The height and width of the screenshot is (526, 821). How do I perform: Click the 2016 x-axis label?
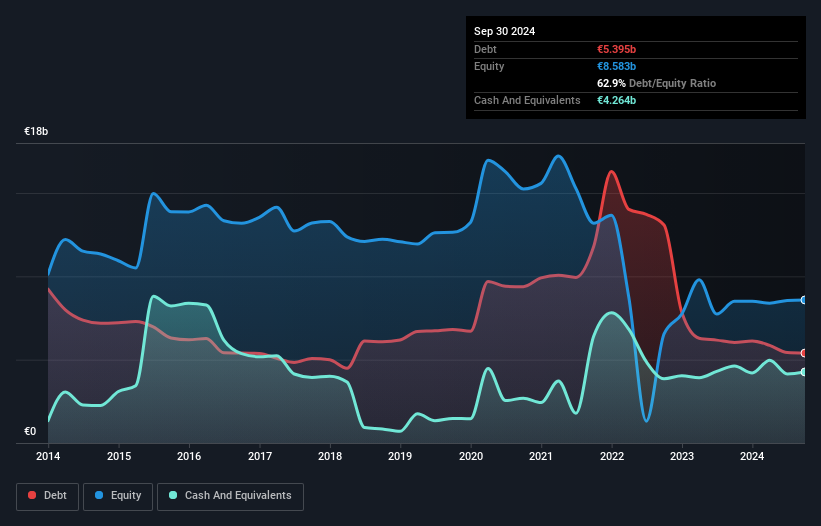coord(189,456)
